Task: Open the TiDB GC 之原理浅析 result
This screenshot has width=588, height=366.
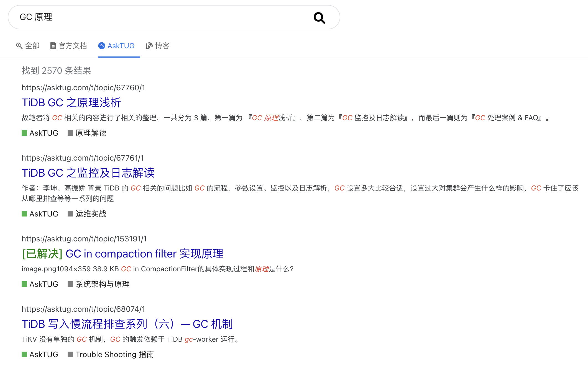Action: 71,103
